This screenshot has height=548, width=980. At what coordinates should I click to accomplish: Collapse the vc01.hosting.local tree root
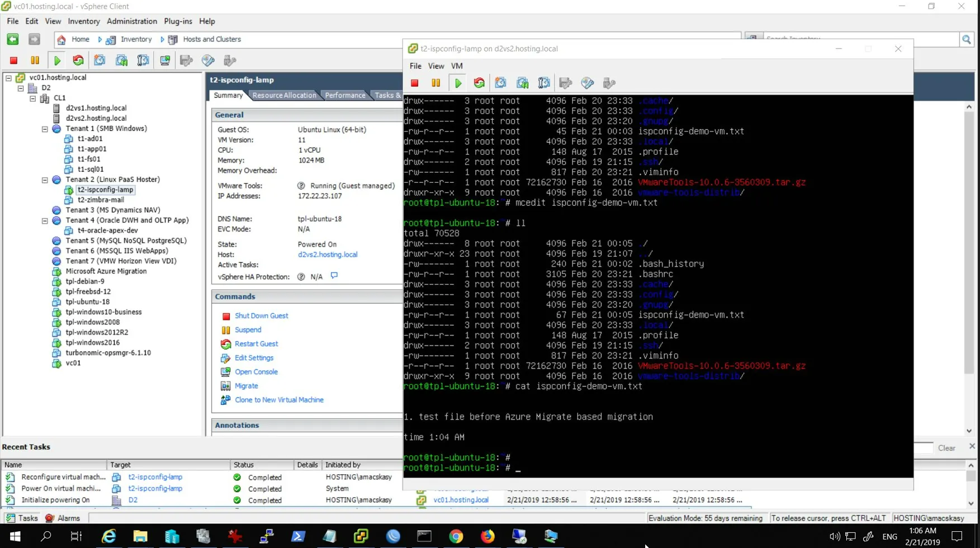click(9, 78)
